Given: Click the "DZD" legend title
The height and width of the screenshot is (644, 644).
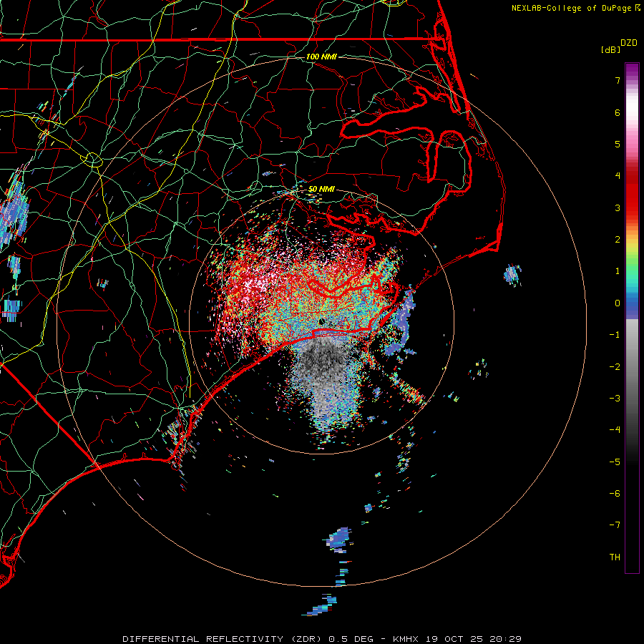Looking at the screenshot, I should pos(629,43).
